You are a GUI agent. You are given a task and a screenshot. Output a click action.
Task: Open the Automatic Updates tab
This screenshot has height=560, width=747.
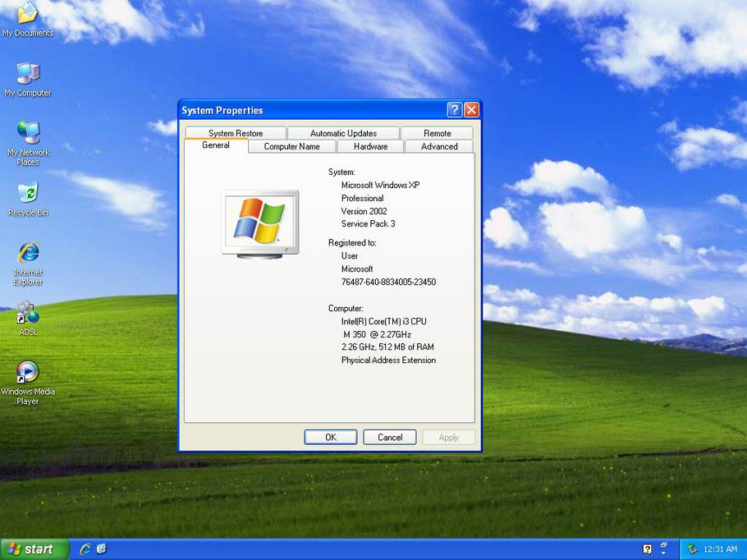coord(342,132)
